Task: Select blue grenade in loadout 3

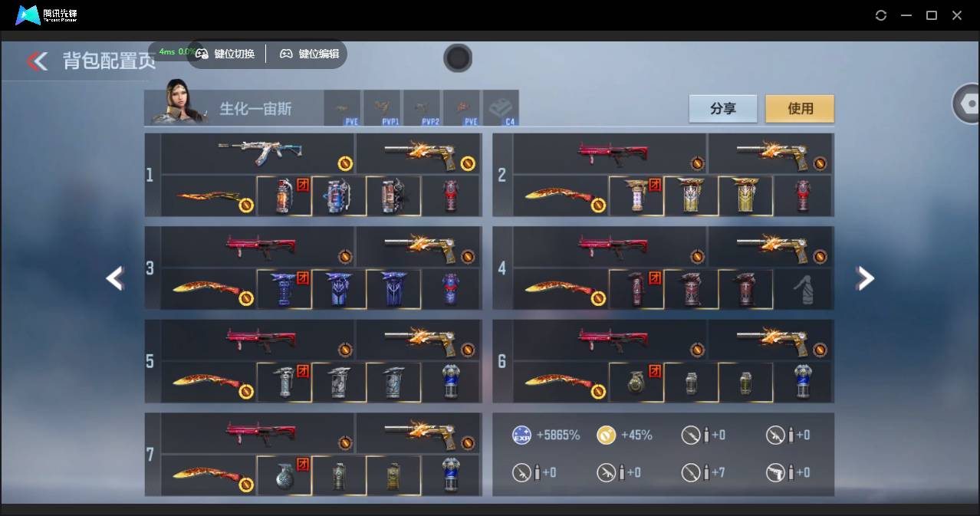Action: [284, 290]
